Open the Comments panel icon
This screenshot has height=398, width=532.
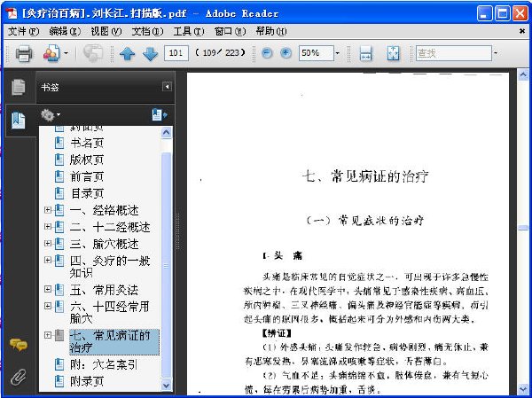point(18,346)
